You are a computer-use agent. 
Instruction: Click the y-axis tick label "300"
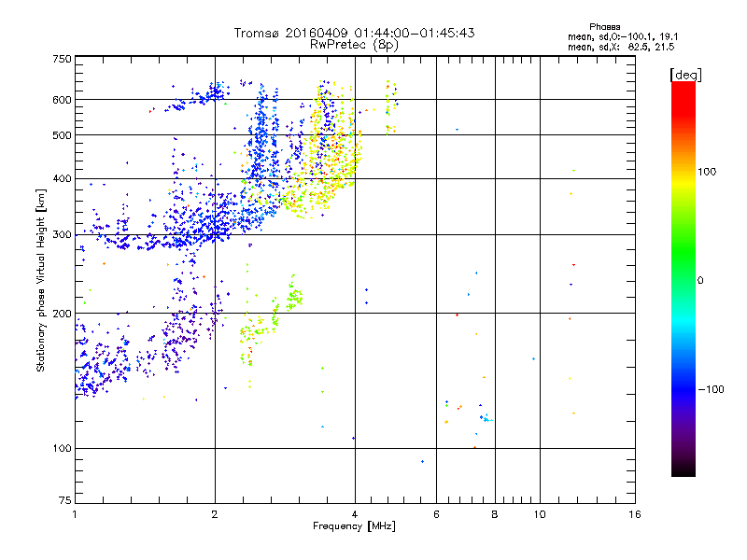click(x=62, y=235)
